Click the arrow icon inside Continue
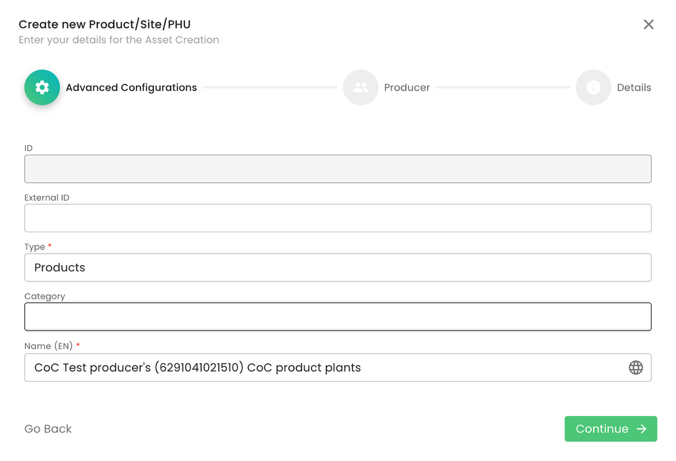This screenshot has height=461, width=676. tap(642, 429)
